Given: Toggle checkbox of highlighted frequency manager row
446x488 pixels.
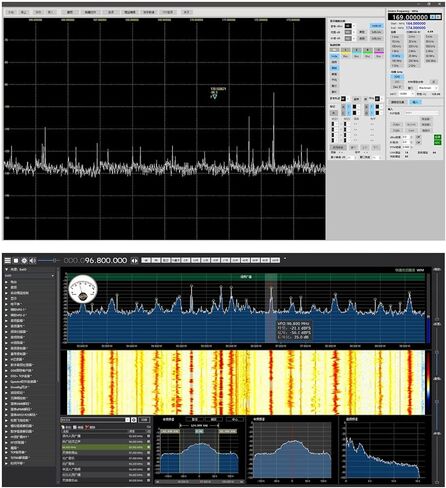Looking at the screenshot, I should 149,447.
